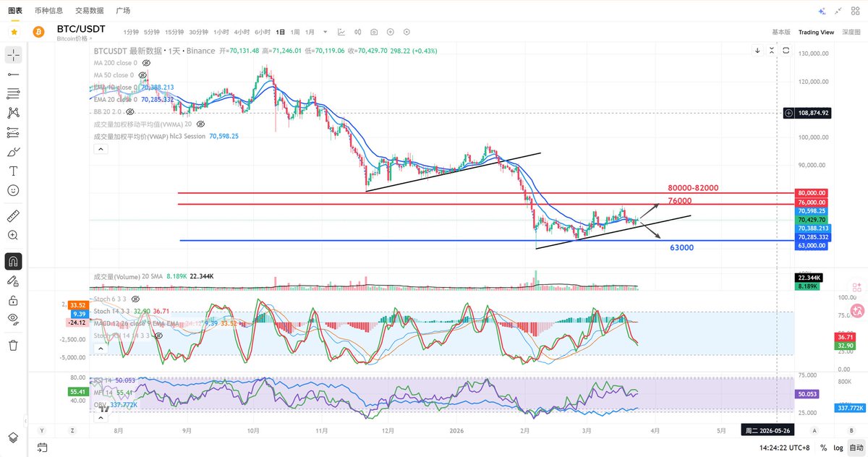Select the ruler measure tool
868x457 pixels.
point(13,215)
